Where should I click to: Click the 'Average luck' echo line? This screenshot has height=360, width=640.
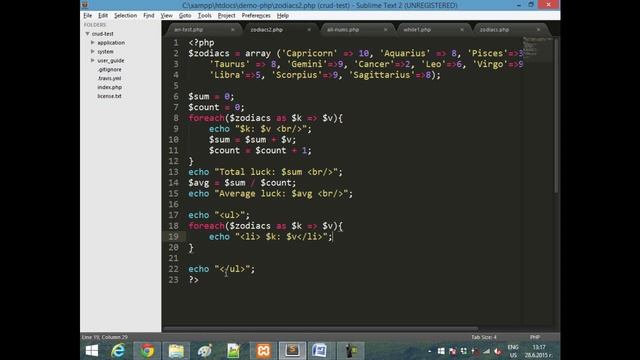tap(270, 194)
